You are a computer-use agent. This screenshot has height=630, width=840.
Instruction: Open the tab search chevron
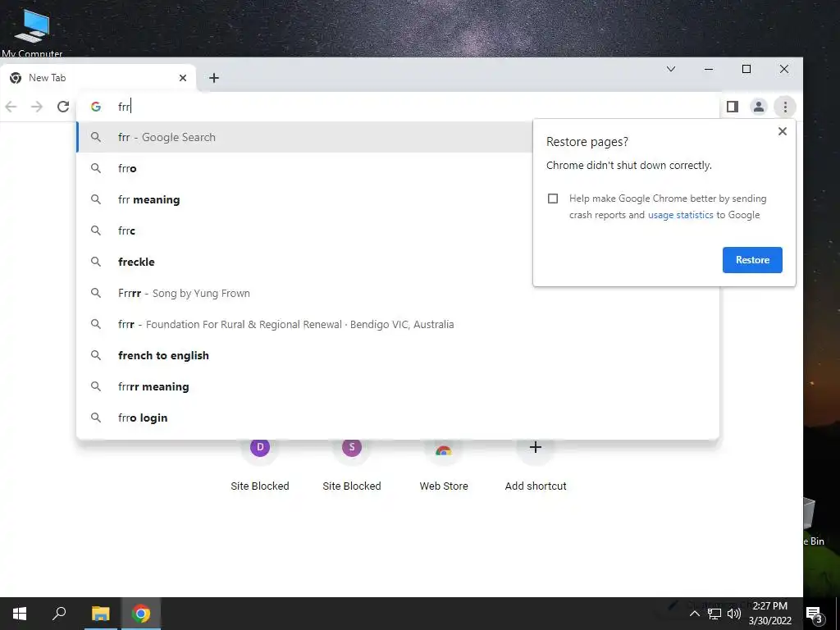tap(671, 69)
